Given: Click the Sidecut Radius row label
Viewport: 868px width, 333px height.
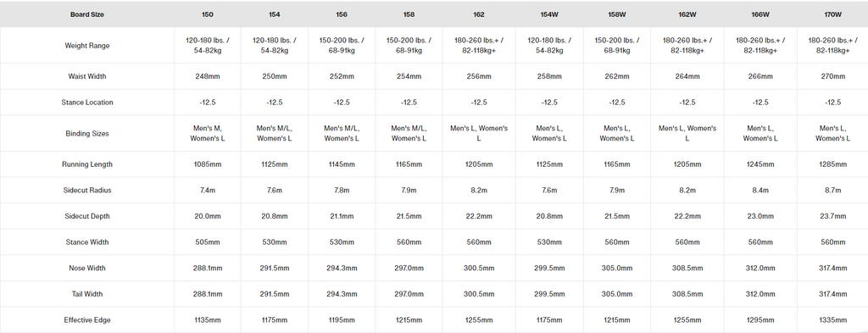Looking at the screenshot, I should click(87, 191).
